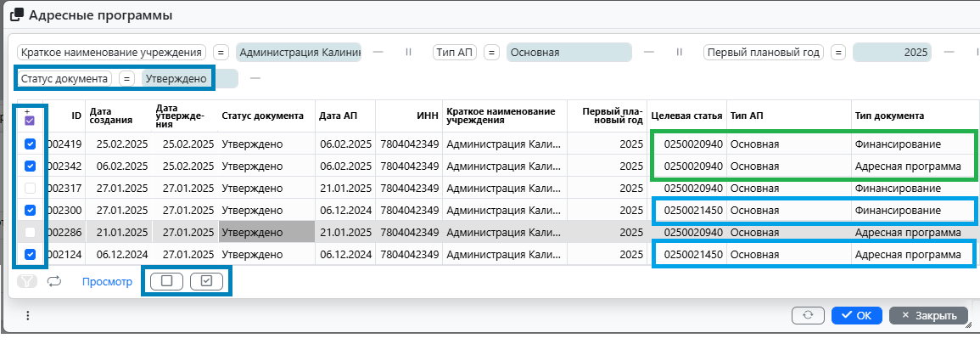Screen dimensions: 980x361
Task: Open the equals operator for Тип АП filter
Action: coord(491,52)
